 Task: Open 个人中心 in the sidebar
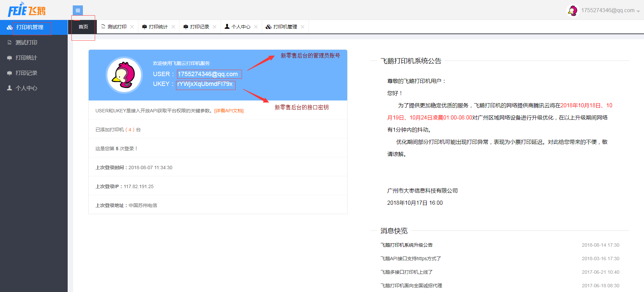point(34,88)
